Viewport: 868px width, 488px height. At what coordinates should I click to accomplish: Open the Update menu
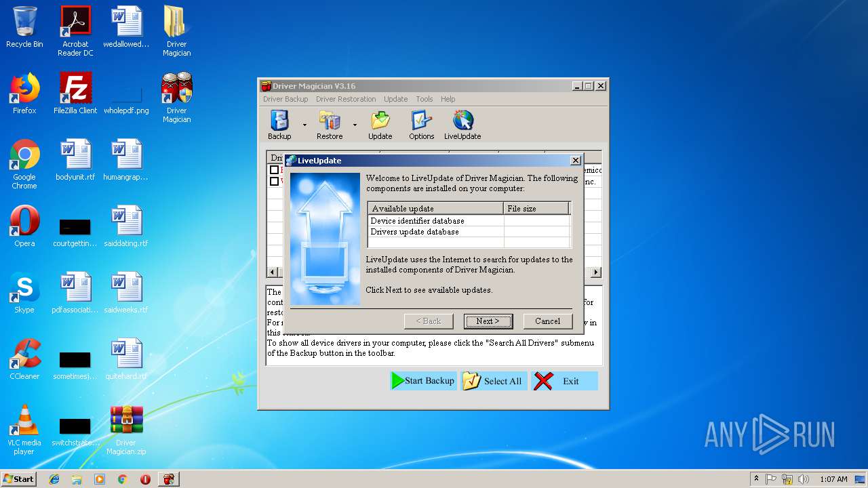(396, 99)
